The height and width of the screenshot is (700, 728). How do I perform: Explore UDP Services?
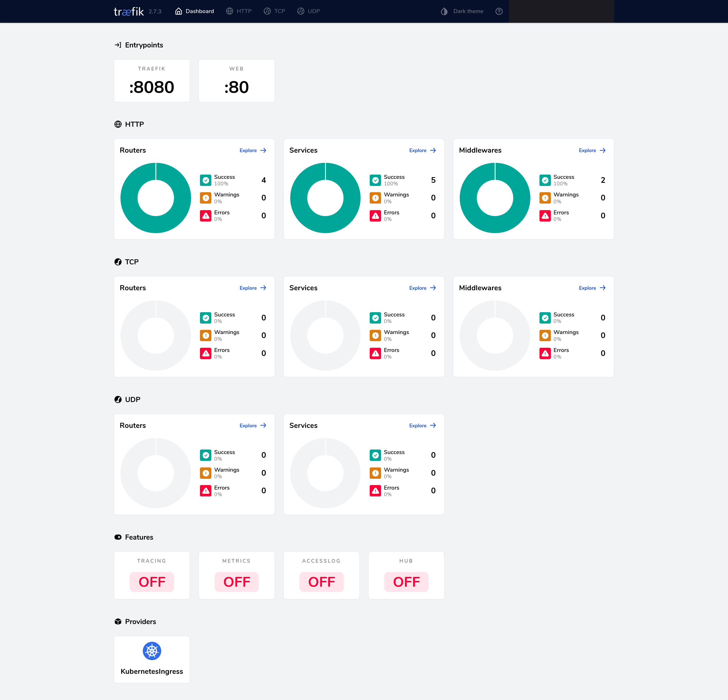point(423,426)
